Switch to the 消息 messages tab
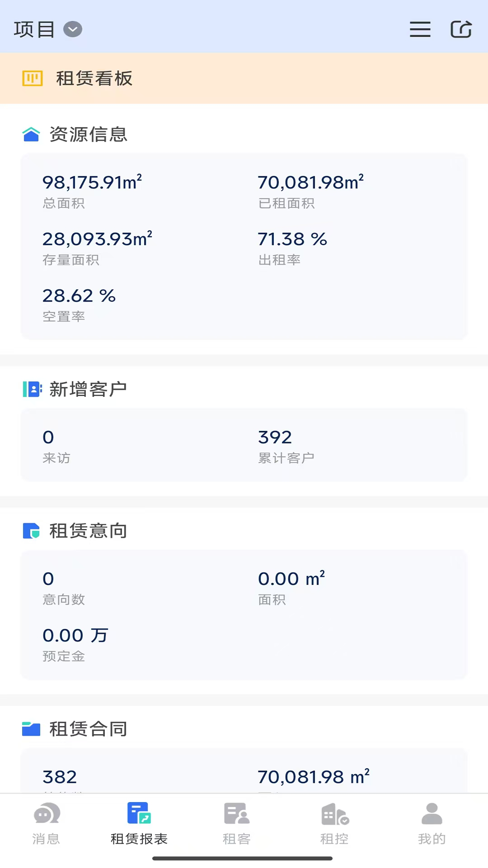Screen dimensions: 488x868 pos(46,823)
